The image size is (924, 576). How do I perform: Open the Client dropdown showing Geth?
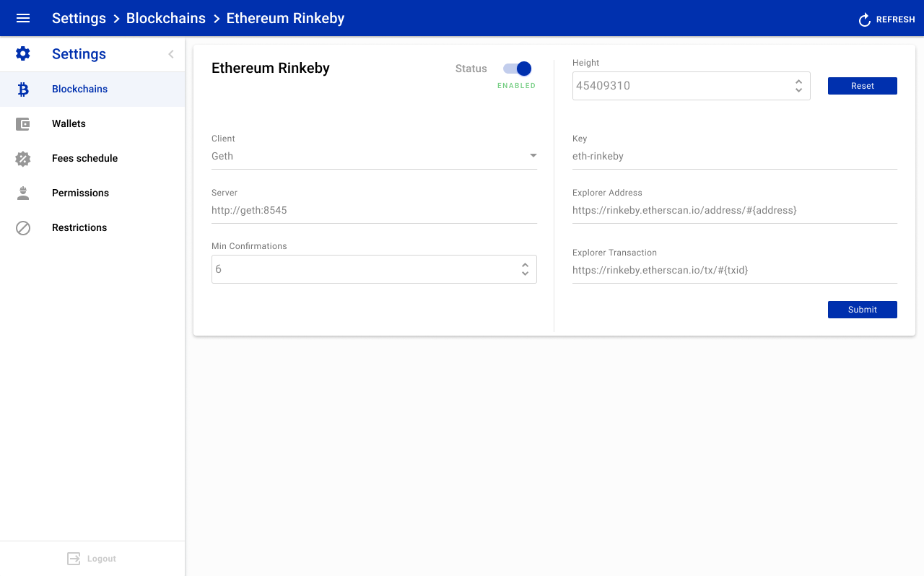pyautogui.click(x=374, y=156)
